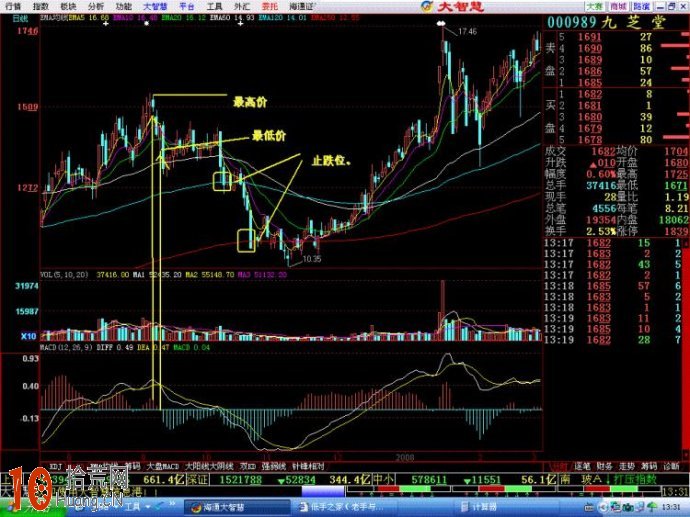Click the MACD(12,26,9) indicator label
This screenshot has height=517, width=690.
67,347
